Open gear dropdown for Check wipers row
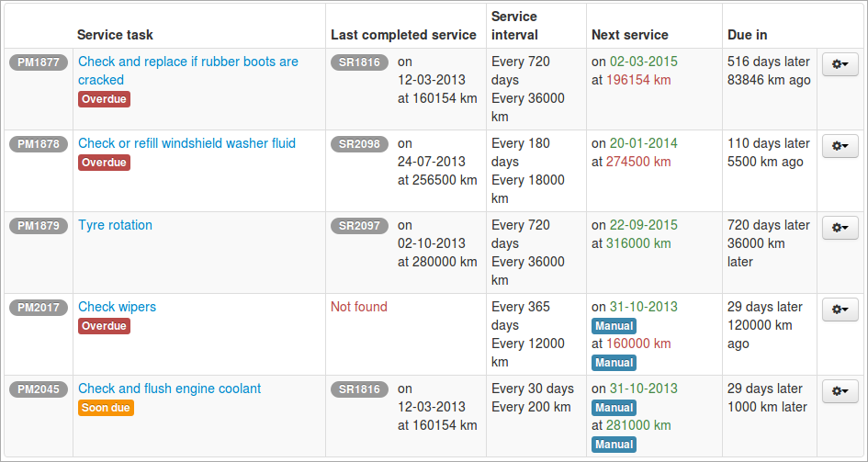This screenshot has width=868, height=462. 840,310
